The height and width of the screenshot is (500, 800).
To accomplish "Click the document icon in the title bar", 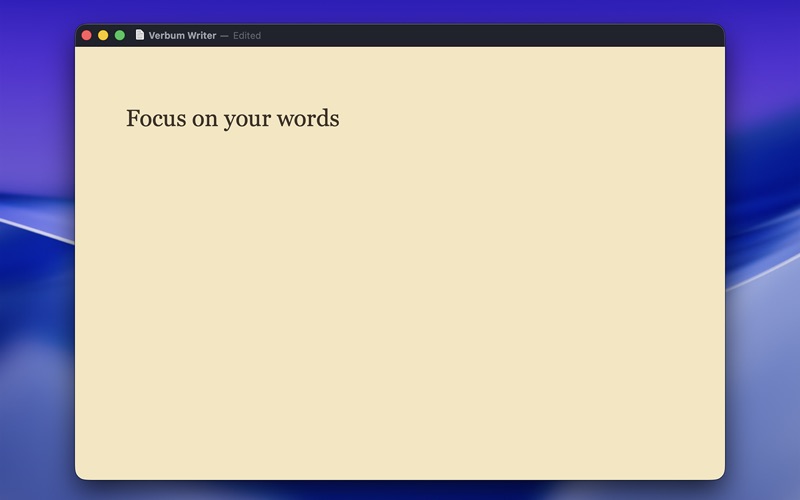I will 139,35.
